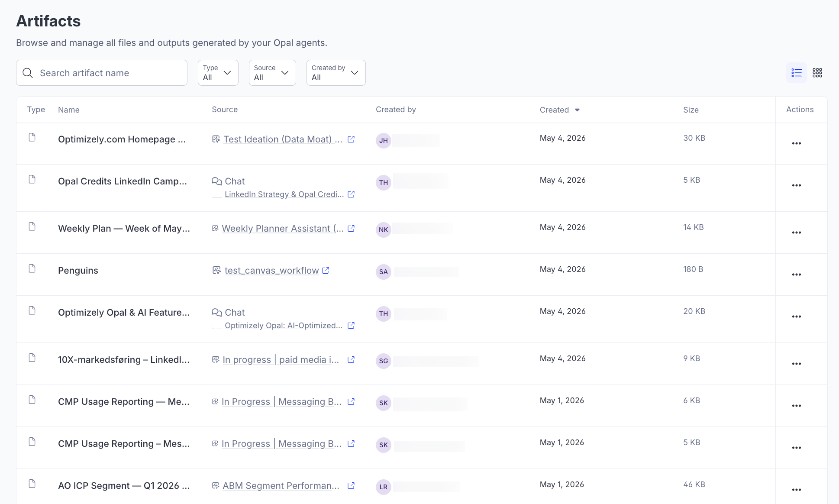Open actions menu for Weekly Plan row
Screen dimensions: 839x504
click(x=796, y=233)
